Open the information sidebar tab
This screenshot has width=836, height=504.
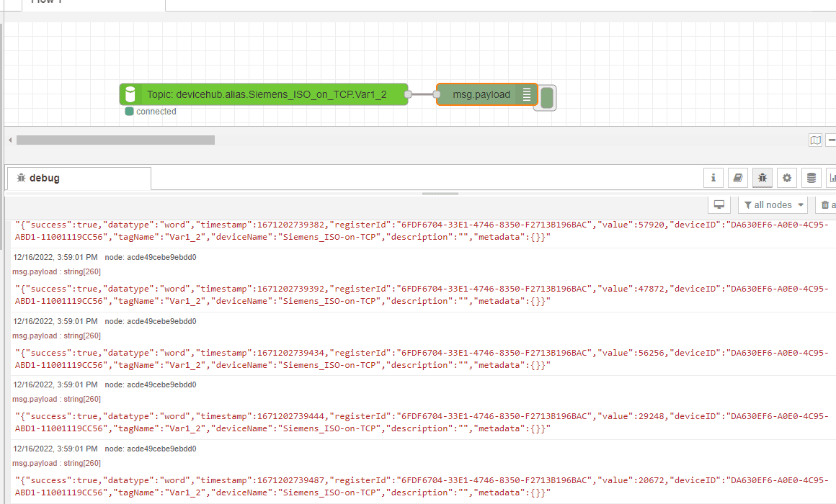click(713, 178)
